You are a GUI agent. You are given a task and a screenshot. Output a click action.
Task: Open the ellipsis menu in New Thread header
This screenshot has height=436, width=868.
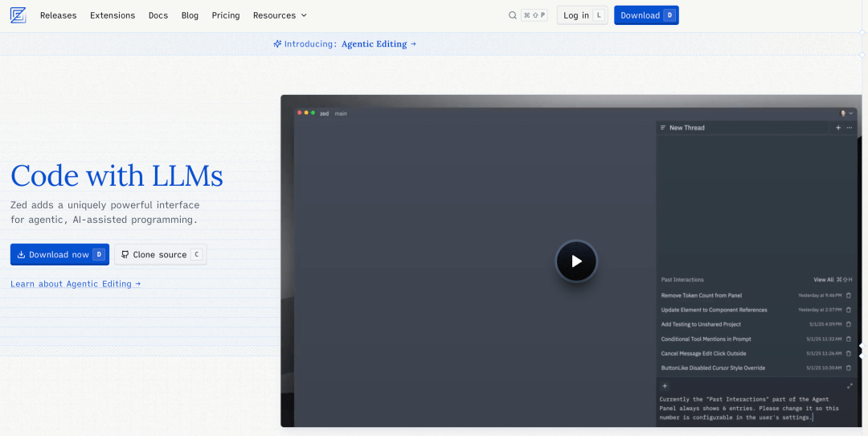(850, 128)
